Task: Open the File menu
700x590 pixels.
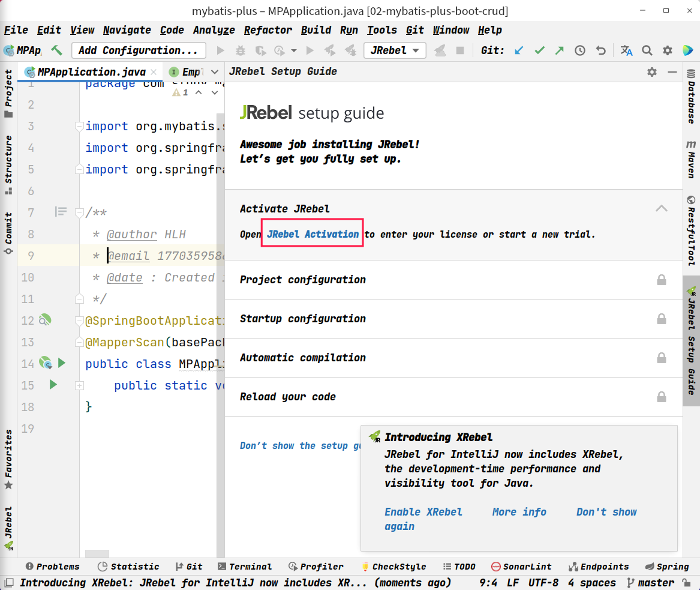Action: click(16, 30)
